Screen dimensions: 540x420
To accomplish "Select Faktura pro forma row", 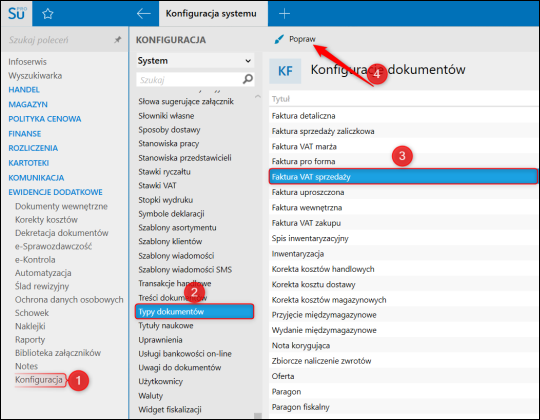I will tap(403, 161).
